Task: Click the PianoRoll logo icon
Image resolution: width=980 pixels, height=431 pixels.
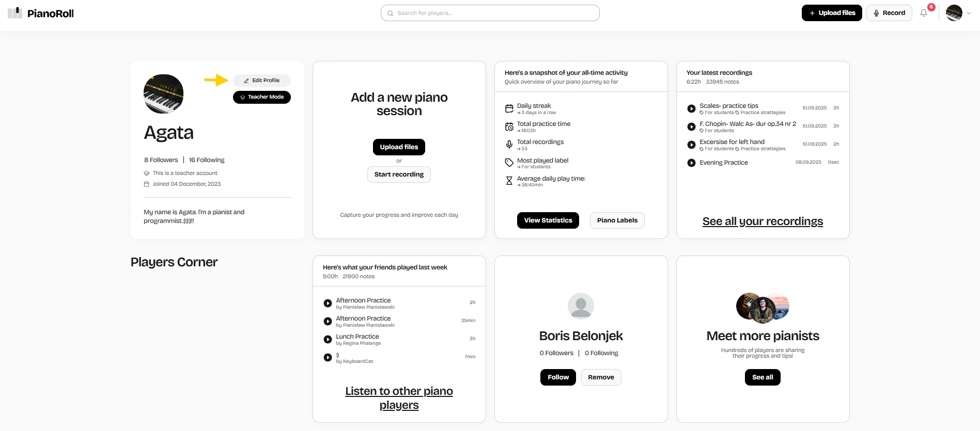Action: (15, 13)
